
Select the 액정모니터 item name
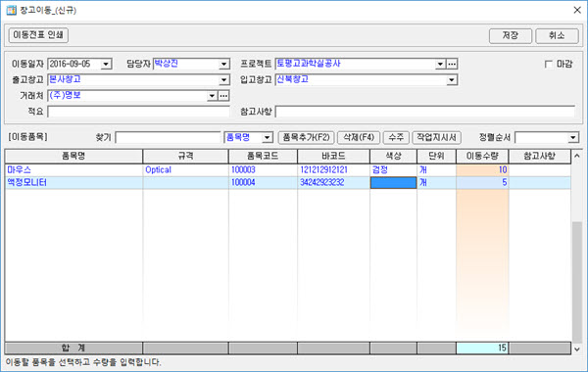(27, 183)
